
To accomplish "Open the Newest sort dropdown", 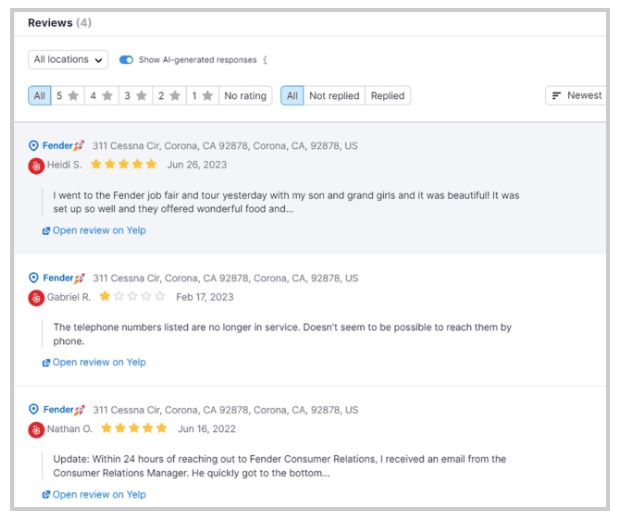I will click(x=578, y=96).
